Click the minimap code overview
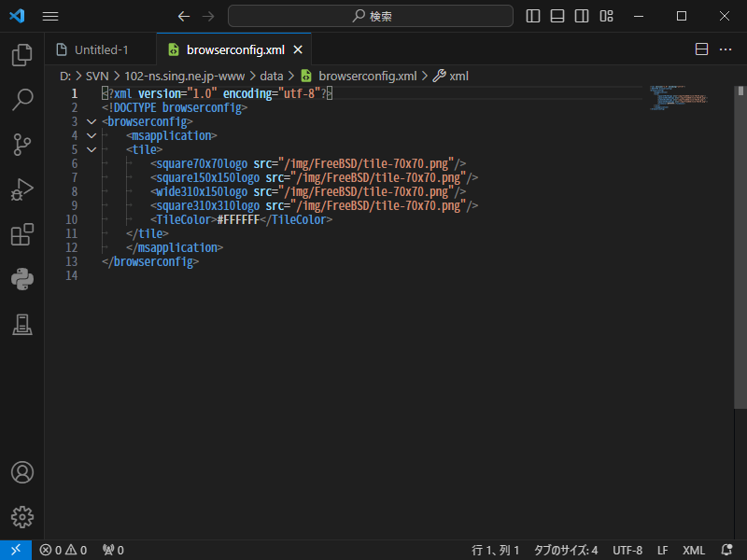747x560 pixels. point(679,98)
